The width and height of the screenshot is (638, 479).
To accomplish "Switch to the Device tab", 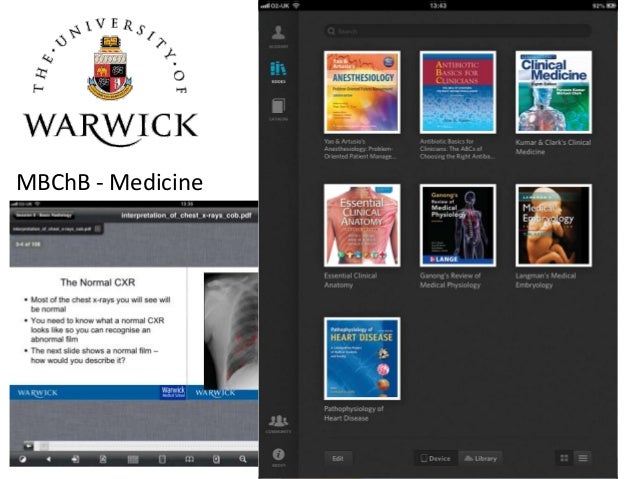I will tap(436, 458).
